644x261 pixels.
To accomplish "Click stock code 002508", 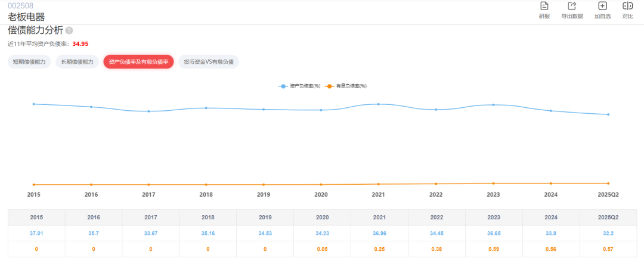I will click(20, 5).
